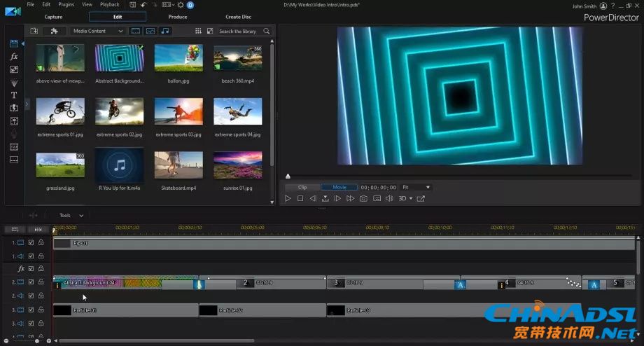Image resolution: width=644 pixels, height=346 pixels.
Task: Open the timeline Tools dropdown
Action: [x=71, y=216]
